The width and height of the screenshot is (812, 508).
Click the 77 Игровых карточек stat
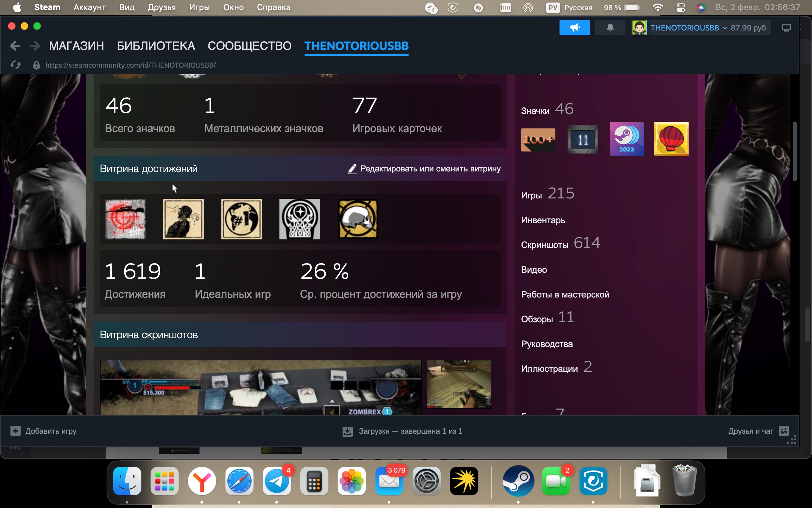pyautogui.click(x=397, y=115)
